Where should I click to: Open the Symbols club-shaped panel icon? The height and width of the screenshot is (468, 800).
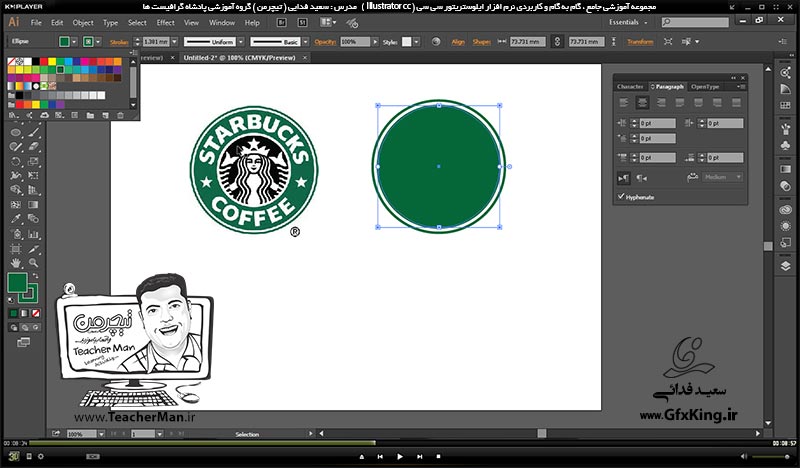(x=786, y=145)
